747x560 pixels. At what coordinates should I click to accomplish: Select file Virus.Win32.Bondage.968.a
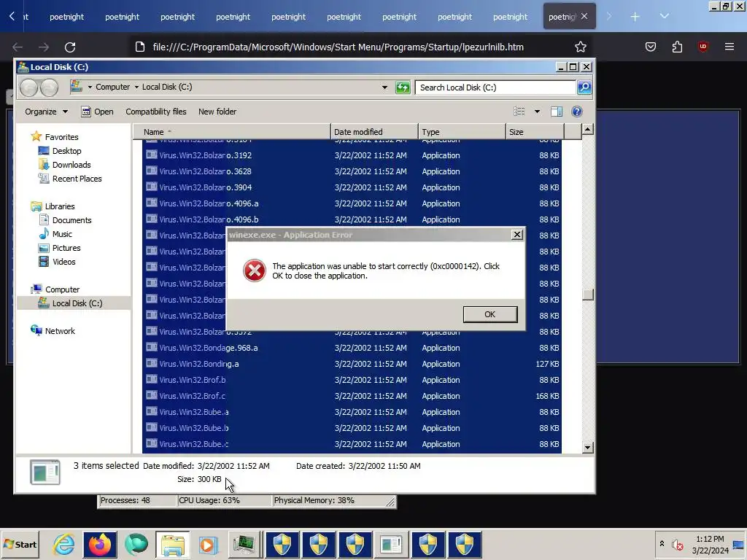[352, 348]
